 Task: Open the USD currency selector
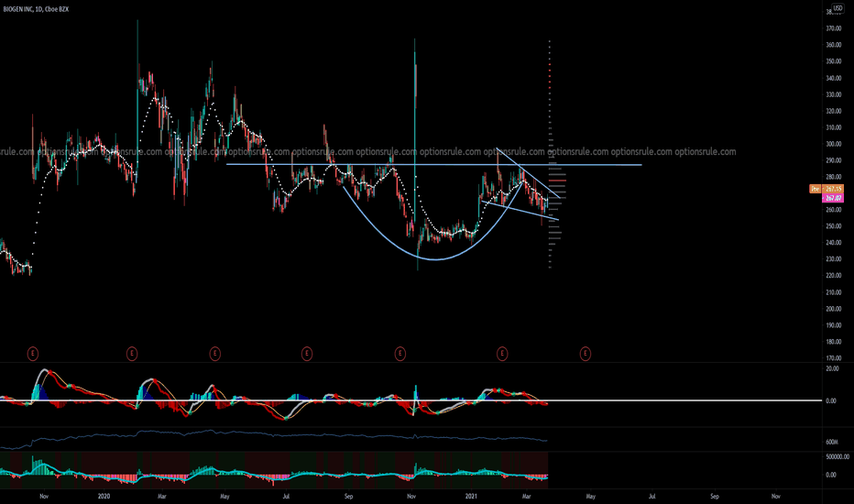(838, 8)
